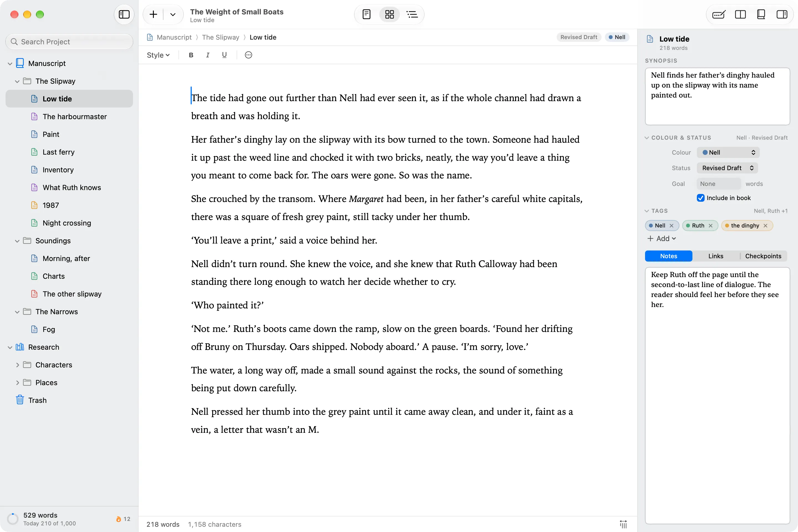The height and width of the screenshot is (532, 798).
Task: Collapse the Soundings folder
Action: (x=17, y=241)
